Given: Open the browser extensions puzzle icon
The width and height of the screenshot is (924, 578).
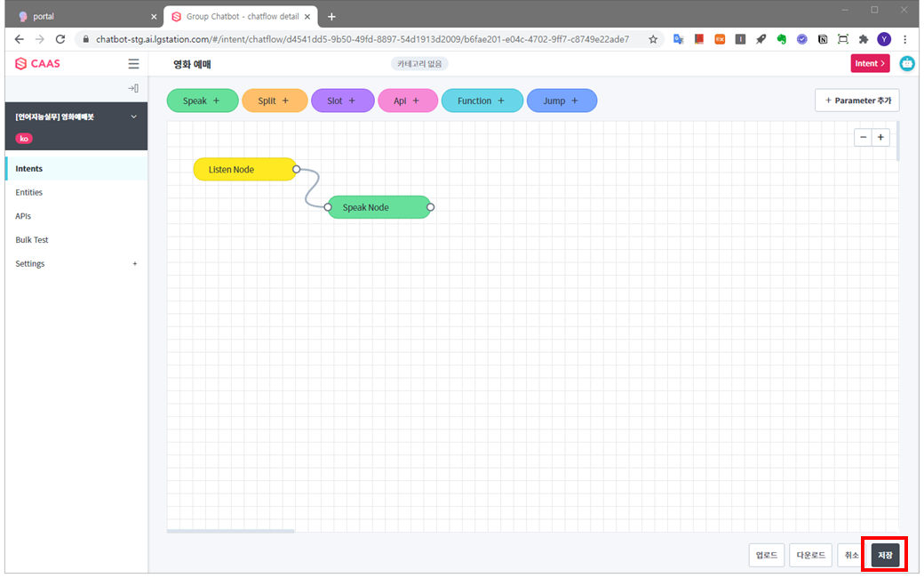Looking at the screenshot, I should pos(863,39).
